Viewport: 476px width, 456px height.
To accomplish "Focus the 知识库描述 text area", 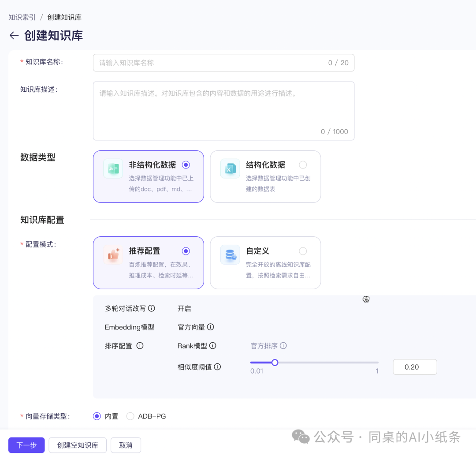I will click(223, 111).
